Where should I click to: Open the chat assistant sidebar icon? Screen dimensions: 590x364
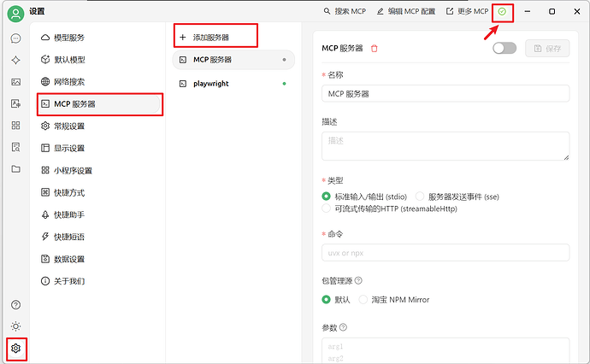(x=15, y=38)
